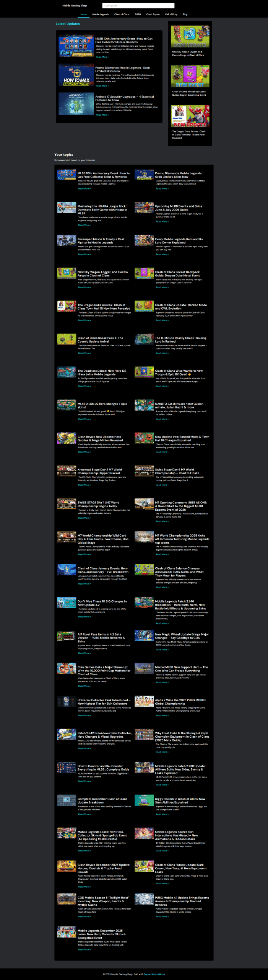Open sidebar New Sky Wagon update image
The height and width of the screenshot is (980, 268).
click(x=190, y=36)
